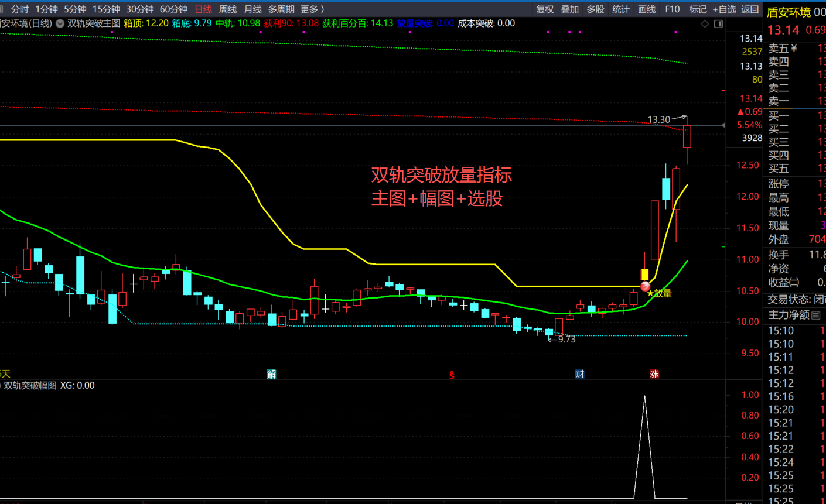826x504 pixels.
Task: Open the 主力净额 list icon
Action: [x=816, y=316]
